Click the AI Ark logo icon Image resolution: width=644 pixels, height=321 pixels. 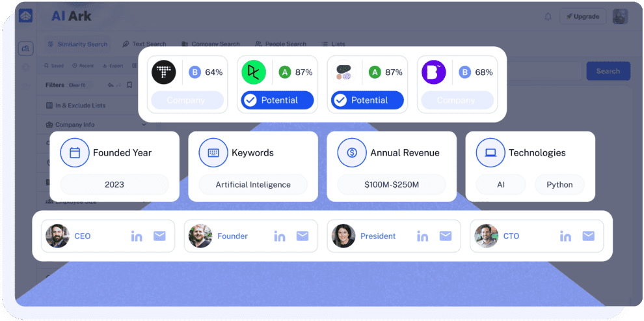point(25,16)
